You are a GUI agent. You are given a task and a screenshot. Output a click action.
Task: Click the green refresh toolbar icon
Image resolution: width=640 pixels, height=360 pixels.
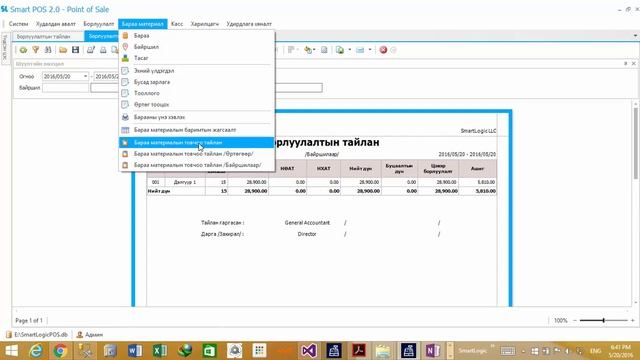click(23, 50)
